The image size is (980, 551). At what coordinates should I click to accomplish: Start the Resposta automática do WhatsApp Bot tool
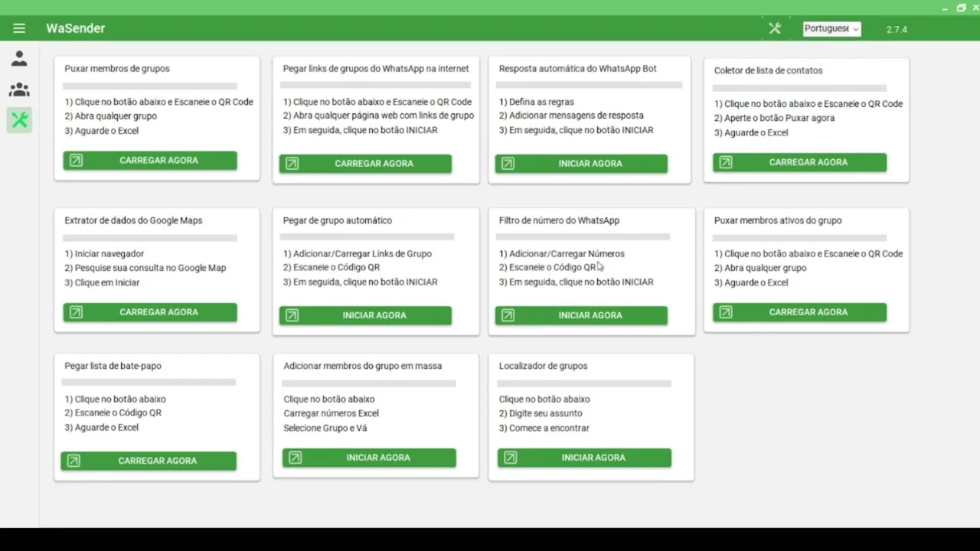pos(581,164)
